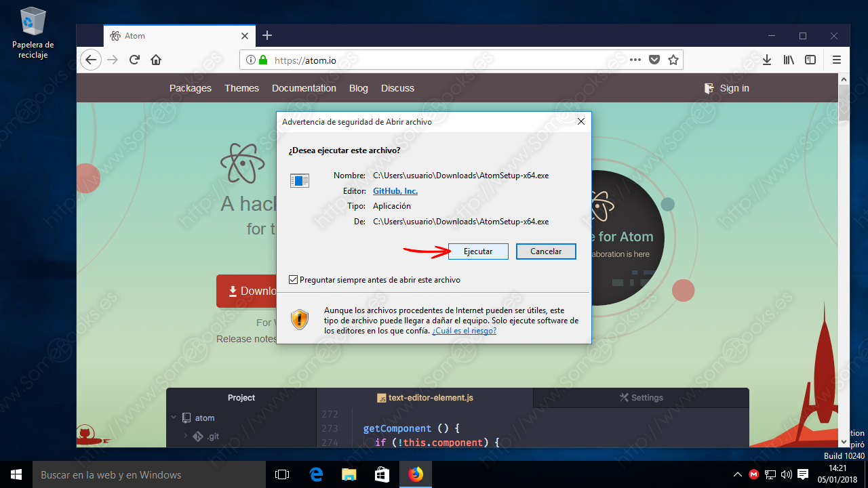Open Recycle Bin on desktop
Screen dimensions: 868x488
(x=33, y=33)
